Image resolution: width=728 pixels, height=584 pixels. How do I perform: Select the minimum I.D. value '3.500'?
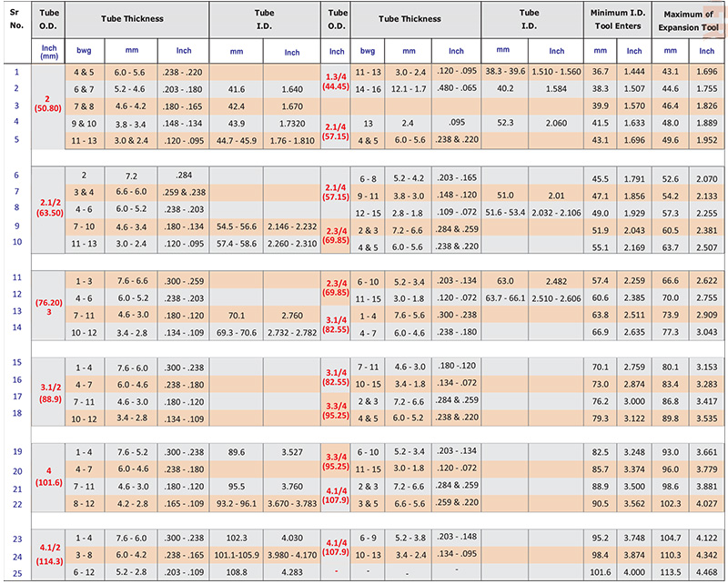pyautogui.click(x=634, y=487)
